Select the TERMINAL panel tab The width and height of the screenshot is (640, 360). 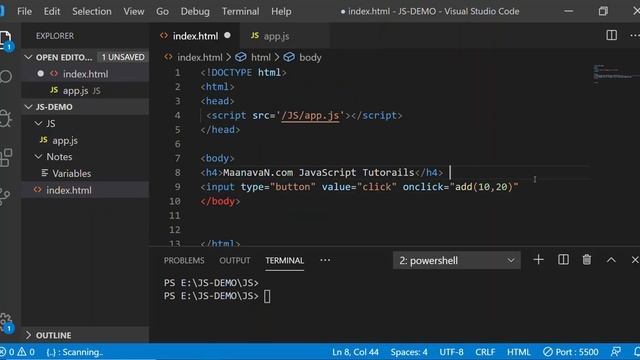pyautogui.click(x=284, y=260)
